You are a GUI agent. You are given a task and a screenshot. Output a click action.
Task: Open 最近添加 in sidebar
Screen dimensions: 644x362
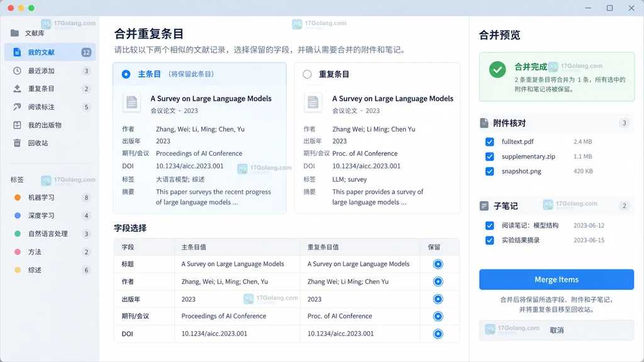(50, 70)
